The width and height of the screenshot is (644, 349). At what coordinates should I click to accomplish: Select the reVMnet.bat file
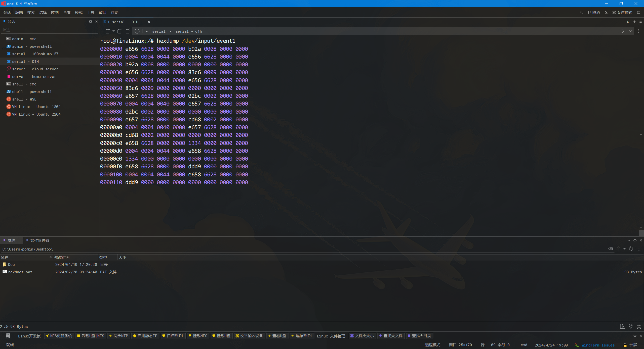(x=322, y=272)
